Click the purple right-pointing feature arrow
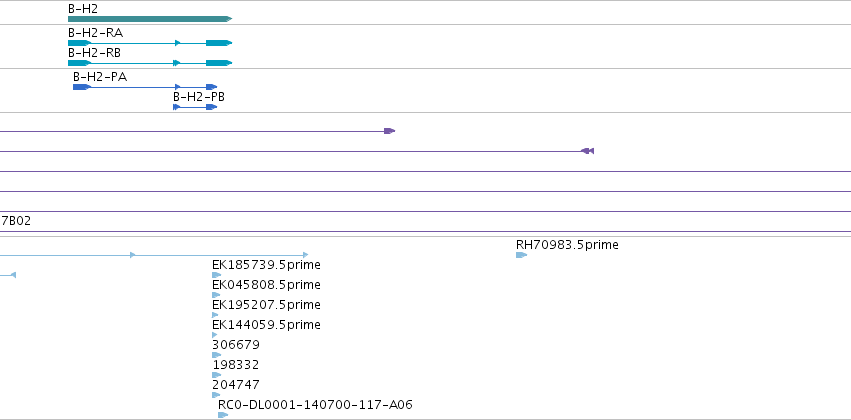The height and width of the screenshot is (420, 851). (389, 131)
